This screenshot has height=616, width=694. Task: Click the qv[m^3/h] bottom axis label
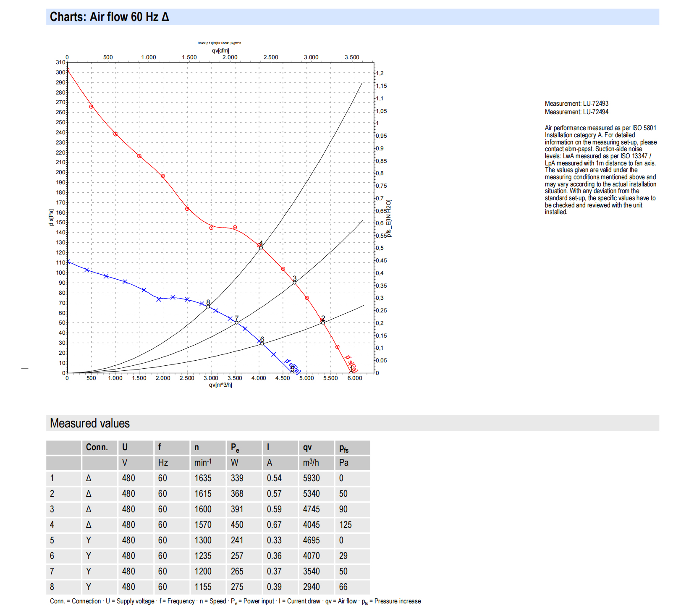point(220,385)
